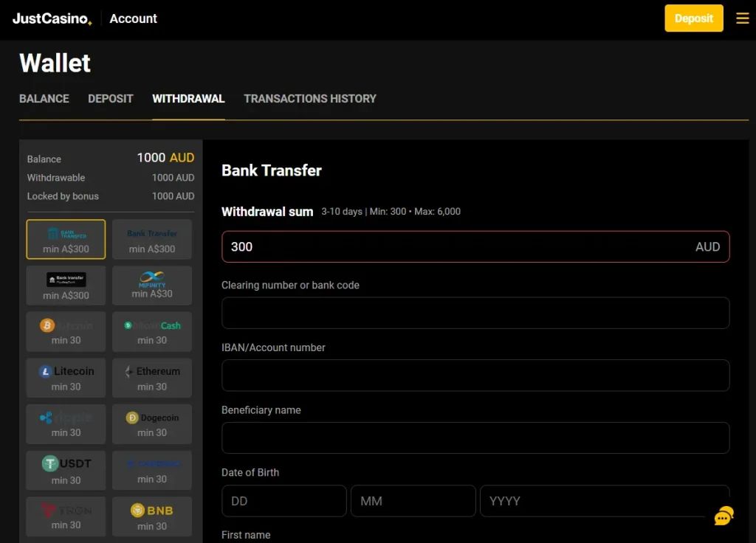756x543 pixels.
Task: Click the 'First name' label
Action: click(246, 535)
